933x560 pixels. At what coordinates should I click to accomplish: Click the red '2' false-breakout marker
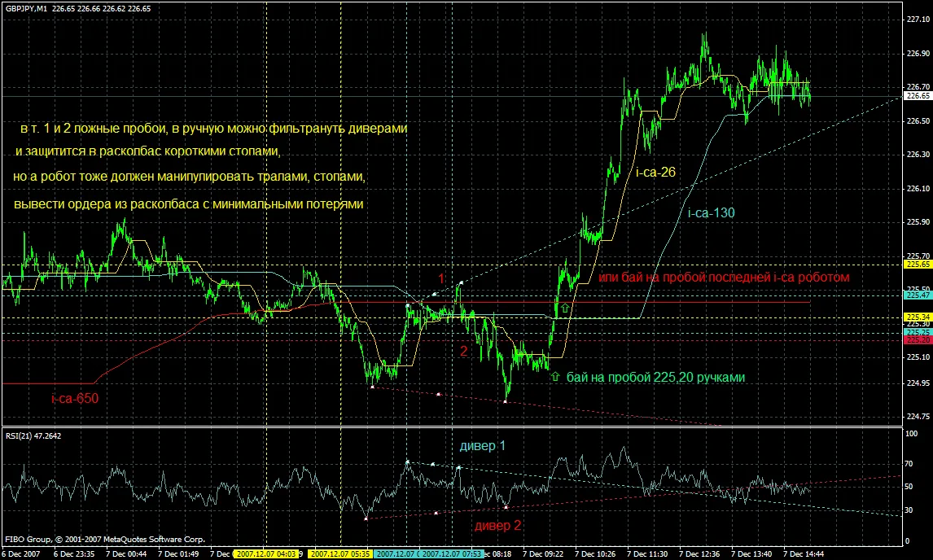pos(463,352)
